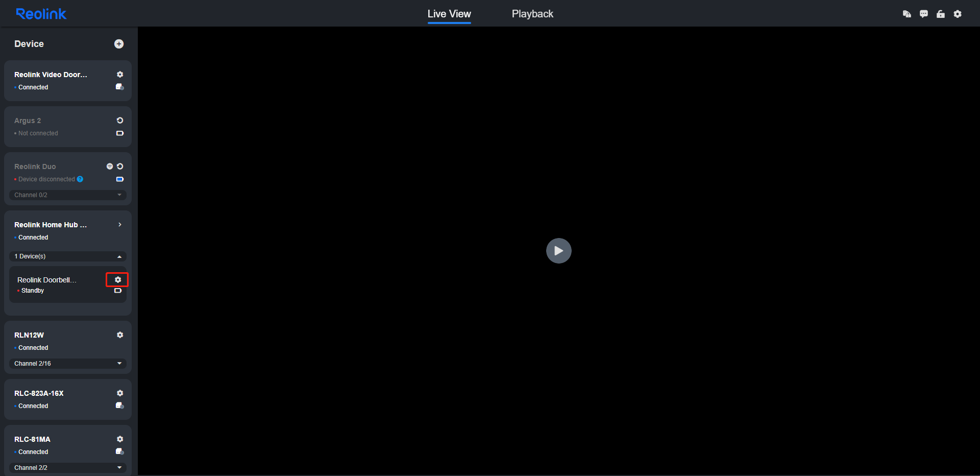Click the Device panel heading

[29, 44]
